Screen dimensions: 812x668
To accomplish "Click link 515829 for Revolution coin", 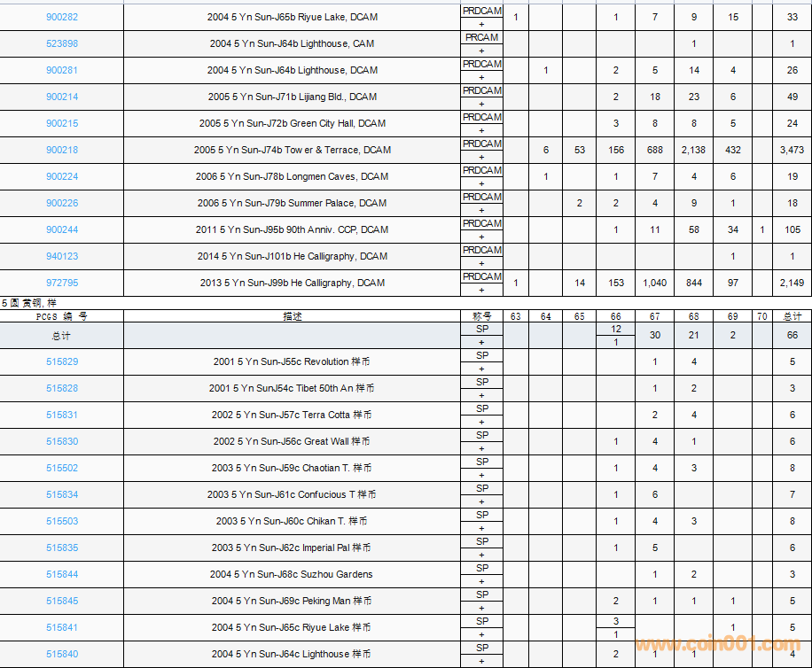I will pyautogui.click(x=62, y=361).
